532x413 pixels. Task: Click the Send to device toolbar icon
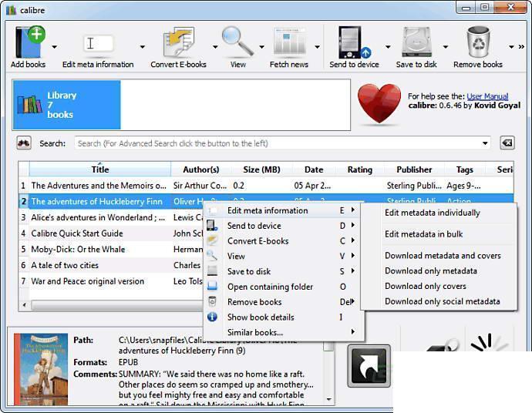coord(354,42)
